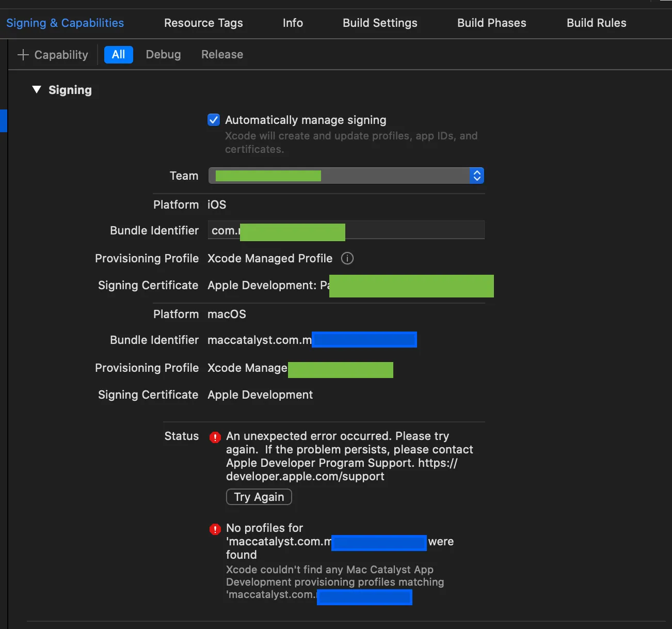The width and height of the screenshot is (672, 629).
Task: Click the No profiles error icon
Action: (x=215, y=529)
